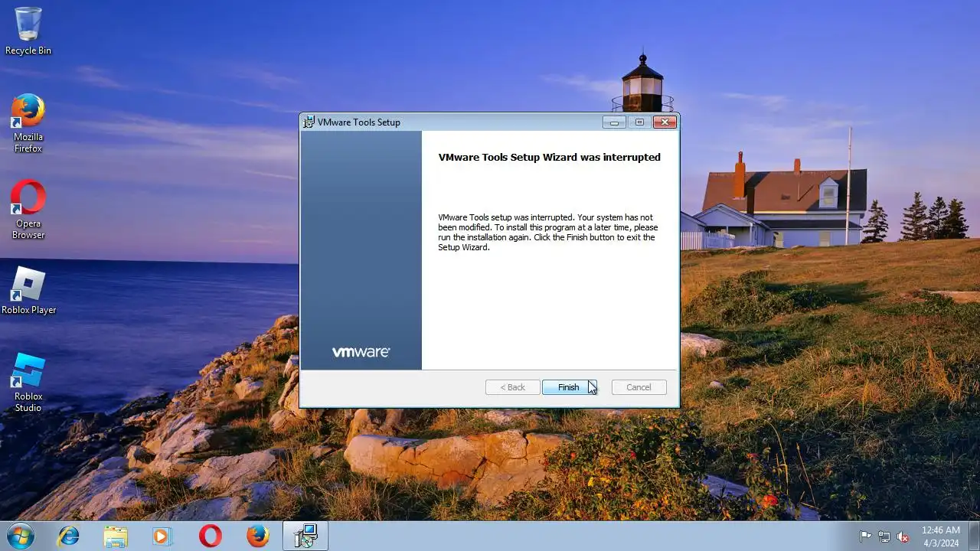Open Firefox from the taskbar

(258, 536)
